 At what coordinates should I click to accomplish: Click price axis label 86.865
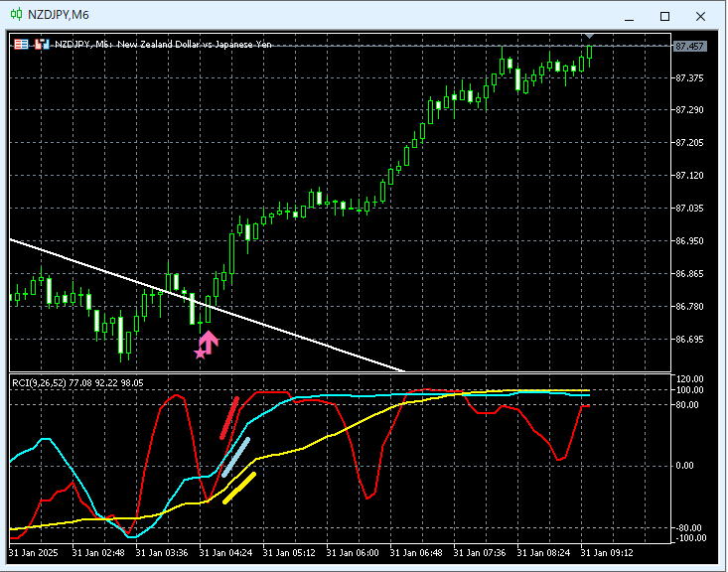689,274
